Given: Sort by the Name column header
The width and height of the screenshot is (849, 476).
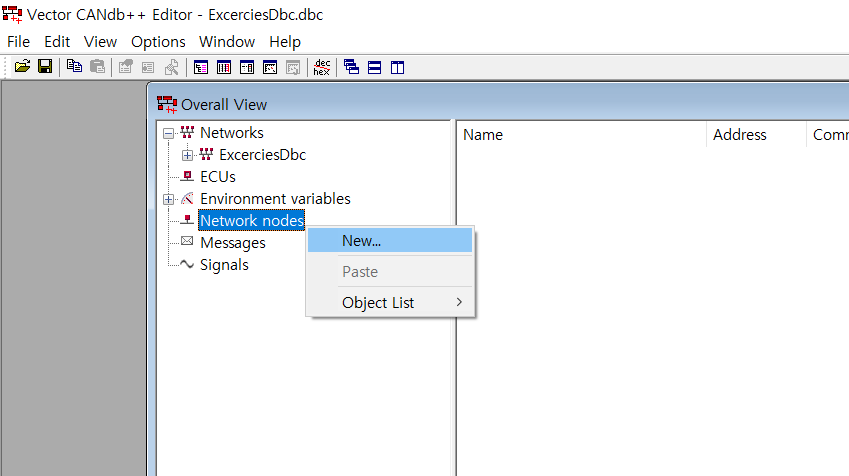Looking at the screenshot, I should [581, 134].
